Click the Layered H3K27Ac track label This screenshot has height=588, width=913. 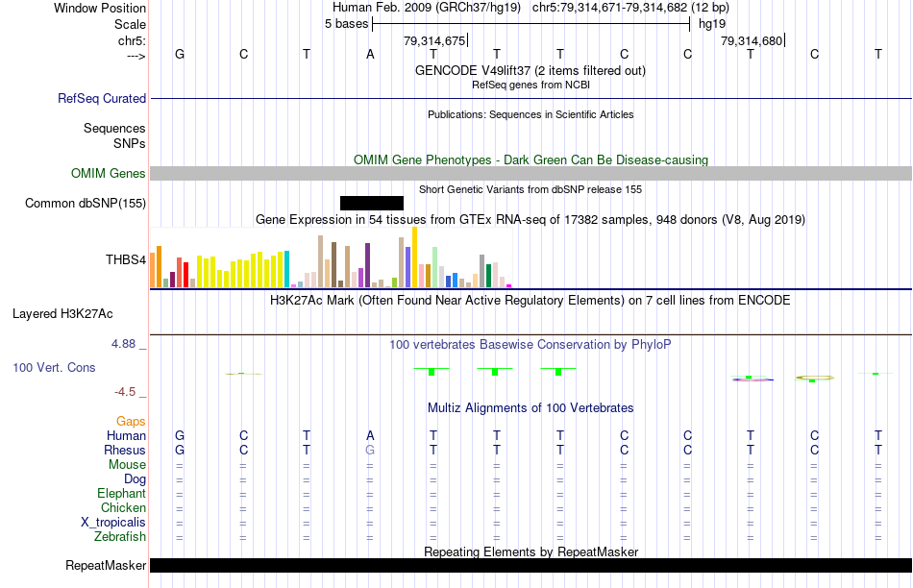point(62,314)
